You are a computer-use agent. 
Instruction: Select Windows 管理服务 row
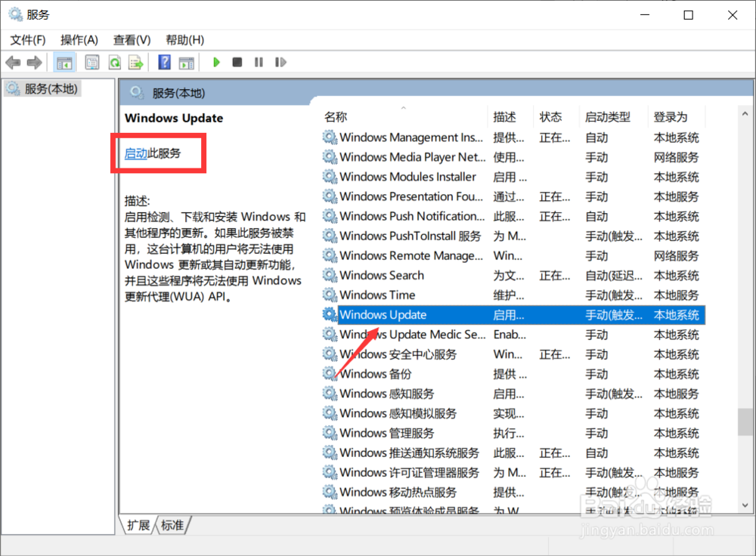tap(513, 433)
